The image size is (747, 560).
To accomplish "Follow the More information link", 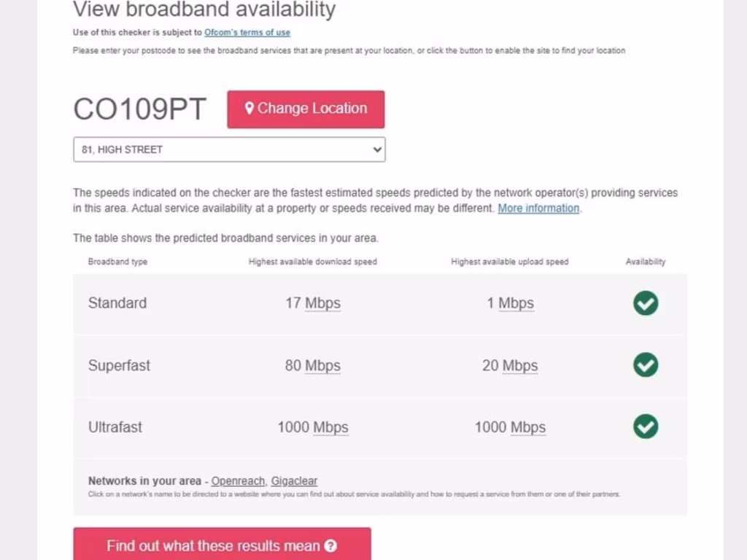I will click(538, 209).
